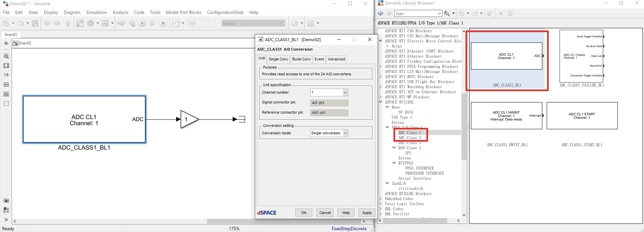
Task: Stop the simulation with the Stop button
Action: pos(163,23)
